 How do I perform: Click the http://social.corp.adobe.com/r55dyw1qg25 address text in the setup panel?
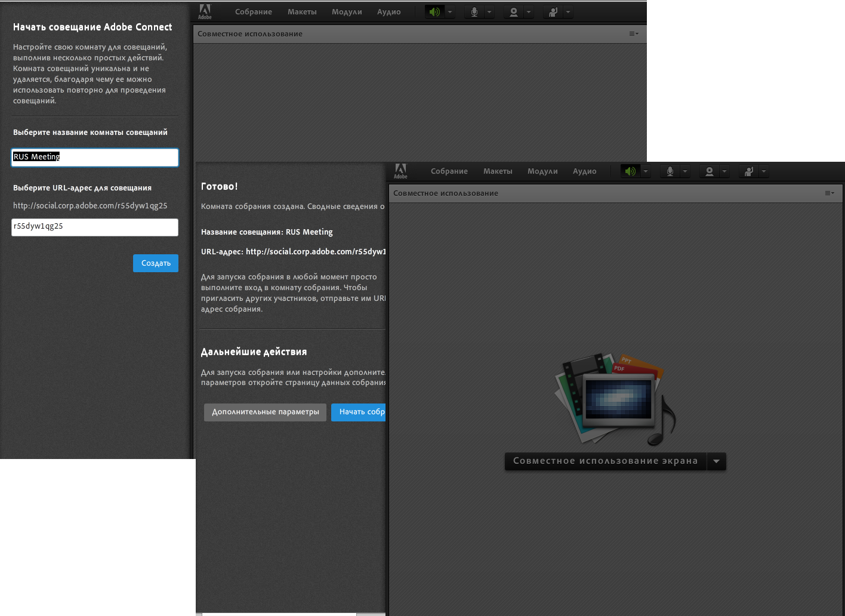90,205
